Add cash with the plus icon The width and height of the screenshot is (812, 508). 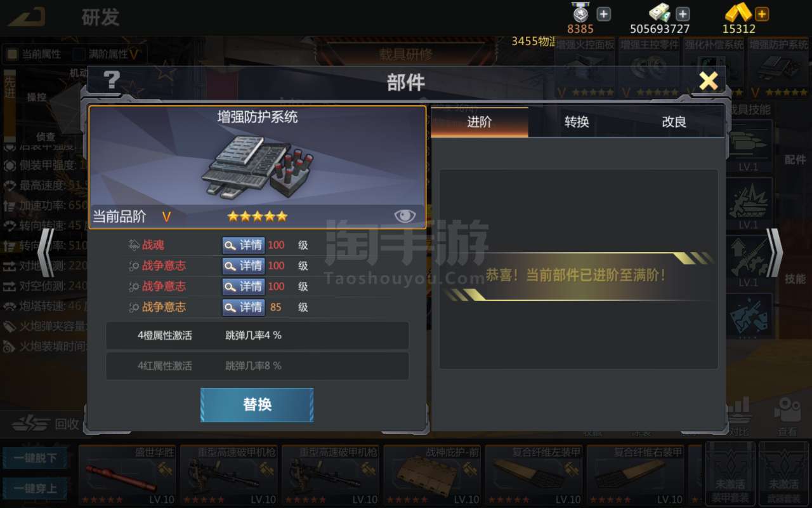pos(683,13)
